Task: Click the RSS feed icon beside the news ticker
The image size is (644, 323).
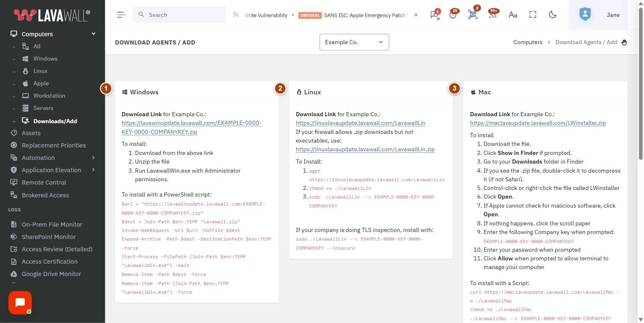Action: (x=236, y=15)
